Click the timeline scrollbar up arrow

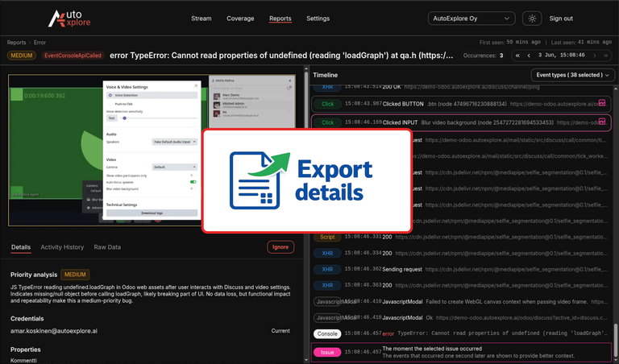pos(616,87)
